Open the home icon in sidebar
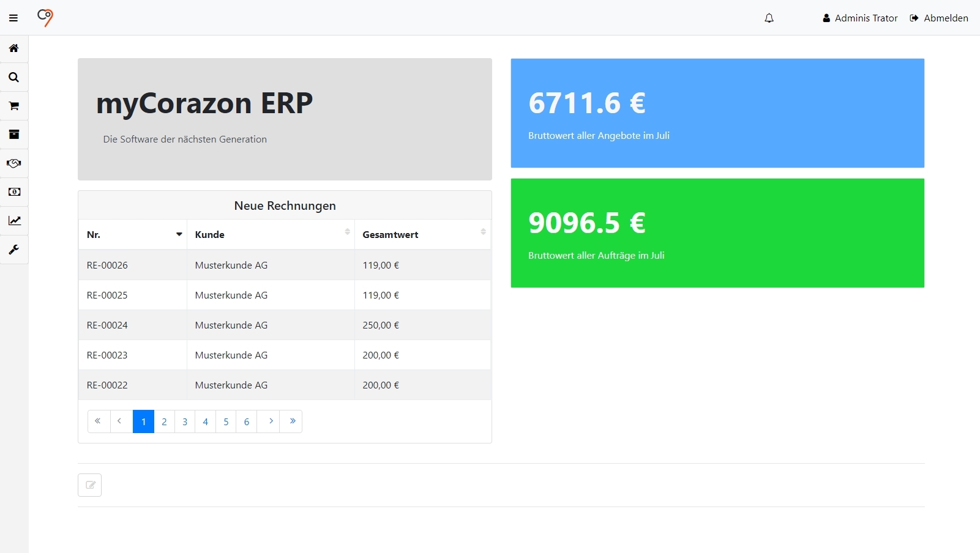 tap(14, 48)
